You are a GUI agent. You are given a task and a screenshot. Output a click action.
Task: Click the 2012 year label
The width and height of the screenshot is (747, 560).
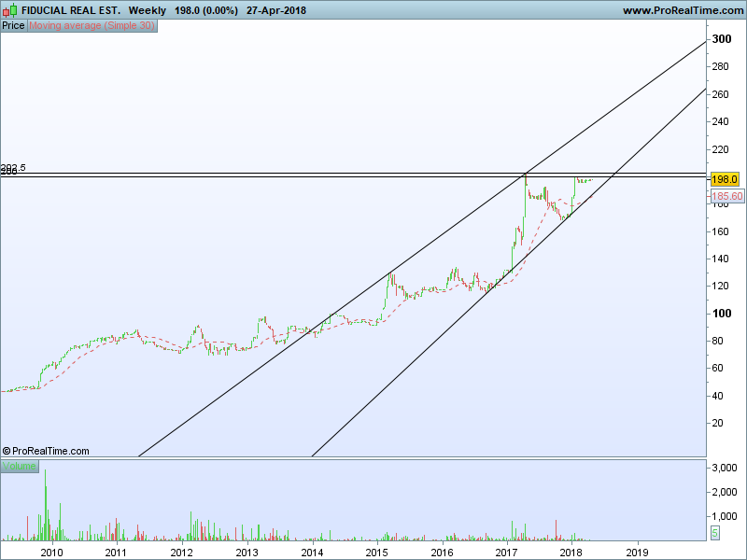click(181, 553)
